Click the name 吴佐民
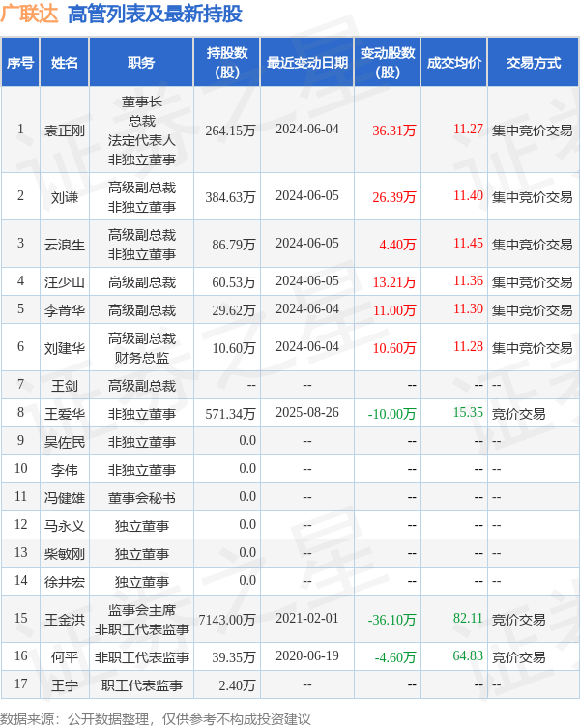Viewport: 580px width, 728px height. coord(65,442)
